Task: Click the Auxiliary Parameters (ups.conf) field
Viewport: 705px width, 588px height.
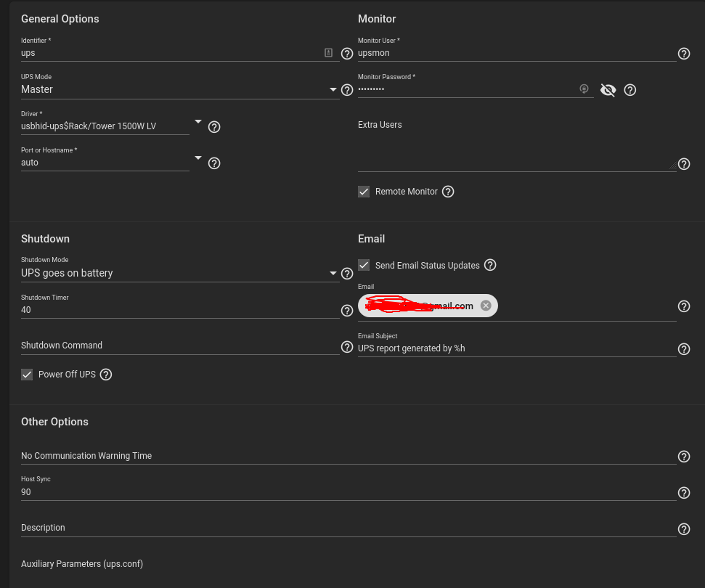Action: (349, 564)
